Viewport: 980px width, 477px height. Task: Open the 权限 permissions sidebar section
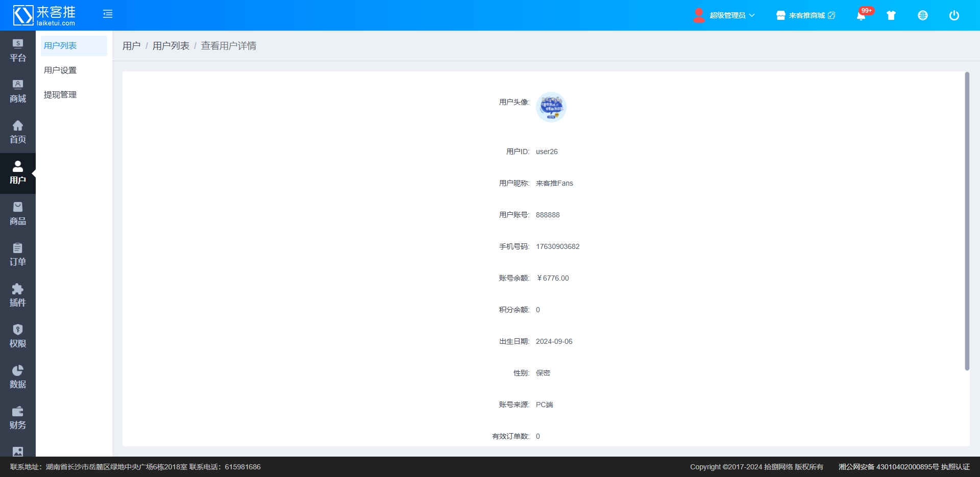coord(18,337)
